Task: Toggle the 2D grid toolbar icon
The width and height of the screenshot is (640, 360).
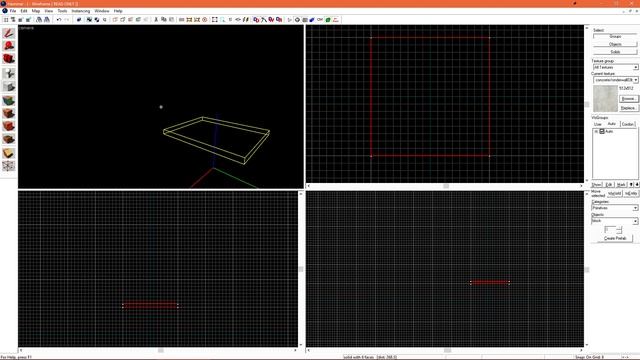Action: coord(6,20)
